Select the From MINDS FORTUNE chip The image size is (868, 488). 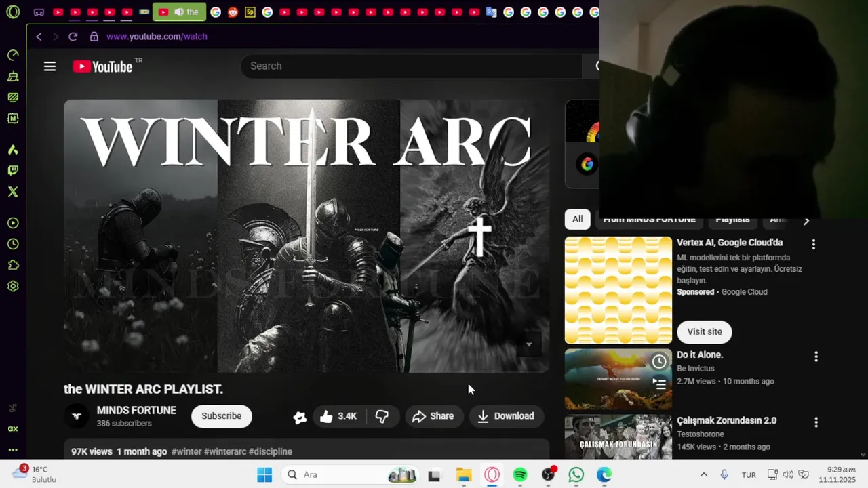pyautogui.click(x=649, y=219)
